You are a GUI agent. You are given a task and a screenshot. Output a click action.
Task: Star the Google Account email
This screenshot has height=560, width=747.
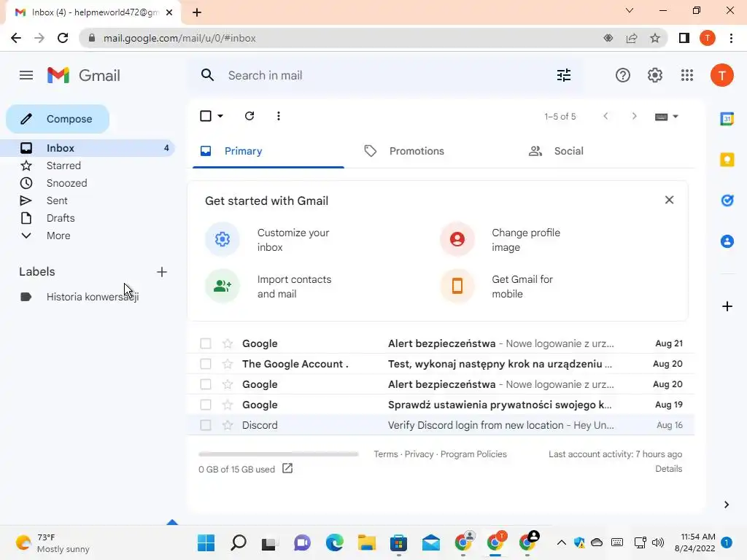pos(228,365)
